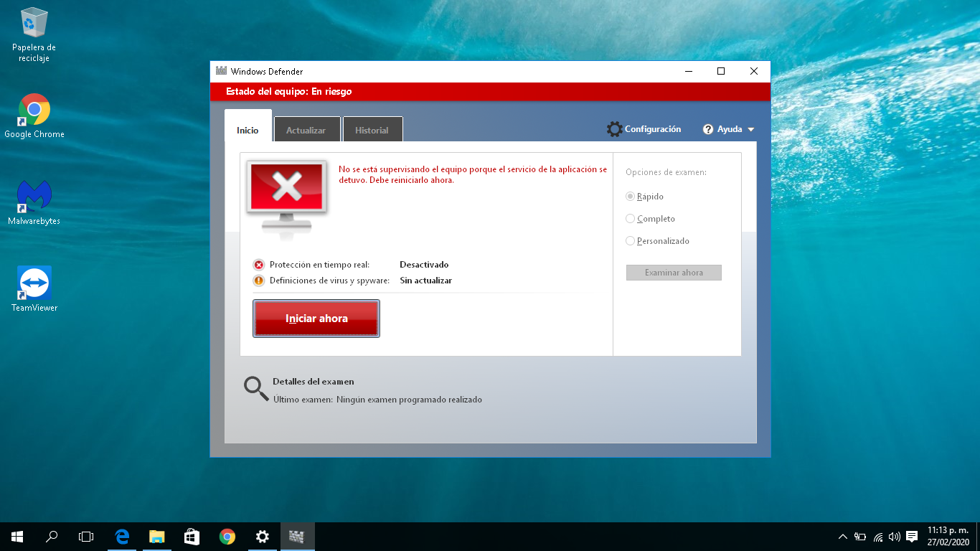Click the Estado del equipo: En riesgo banner
Viewport: 980px width, 551px height.
(x=490, y=92)
